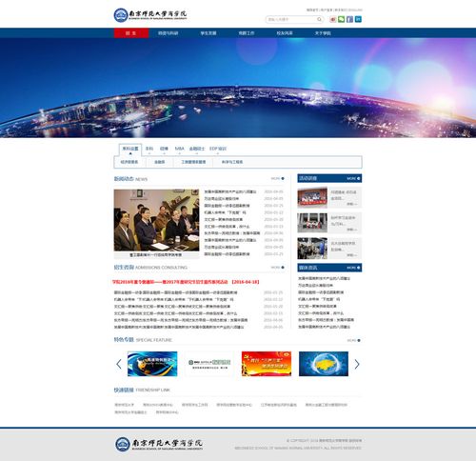Open the last item in blue navigation bar
Image resolution: width=476 pixels, height=461 pixels.
(323, 33)
